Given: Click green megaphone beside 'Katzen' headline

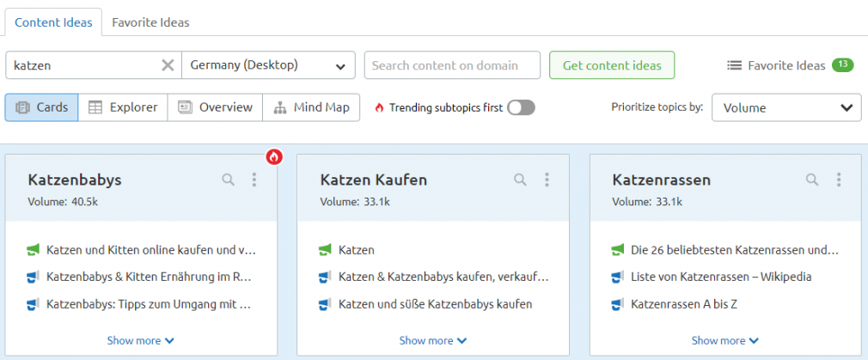Looking at the screenshot, I should [x=326, y=250].
